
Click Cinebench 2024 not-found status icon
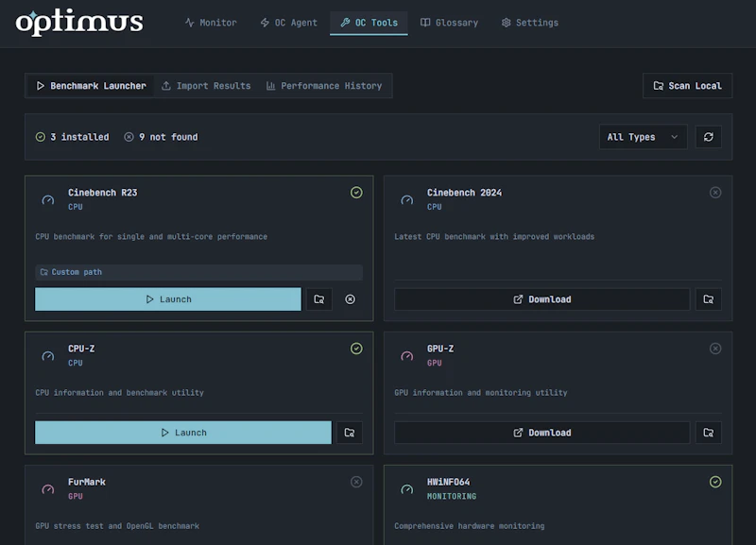coord(715,193)
